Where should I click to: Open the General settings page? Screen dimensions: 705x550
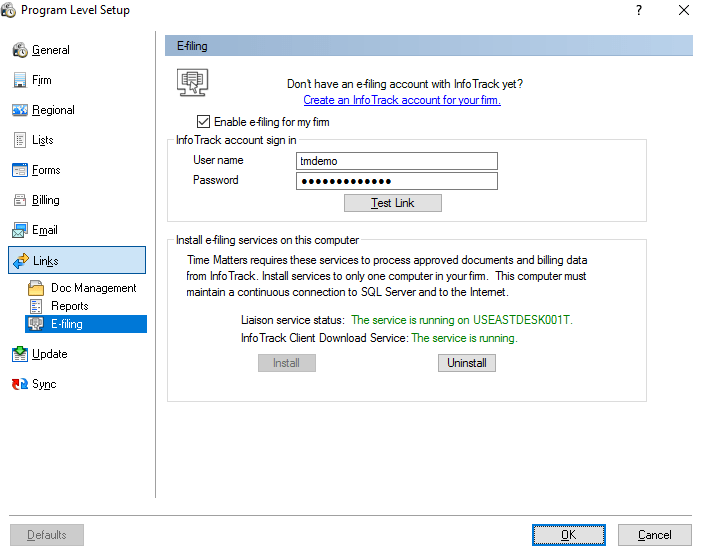coord(50,50)
